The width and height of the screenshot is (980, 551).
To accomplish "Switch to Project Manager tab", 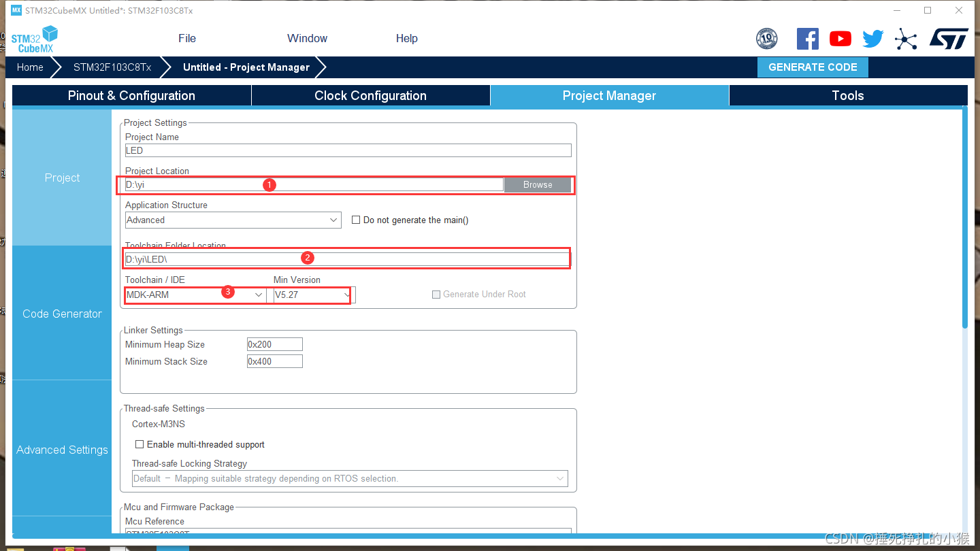I will click(609, 96).
